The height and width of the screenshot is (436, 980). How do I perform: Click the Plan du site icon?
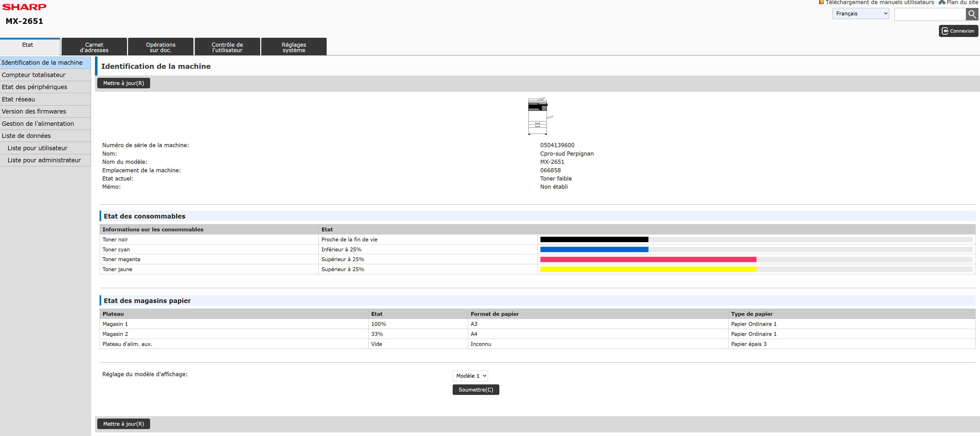(x=942, y=2)
